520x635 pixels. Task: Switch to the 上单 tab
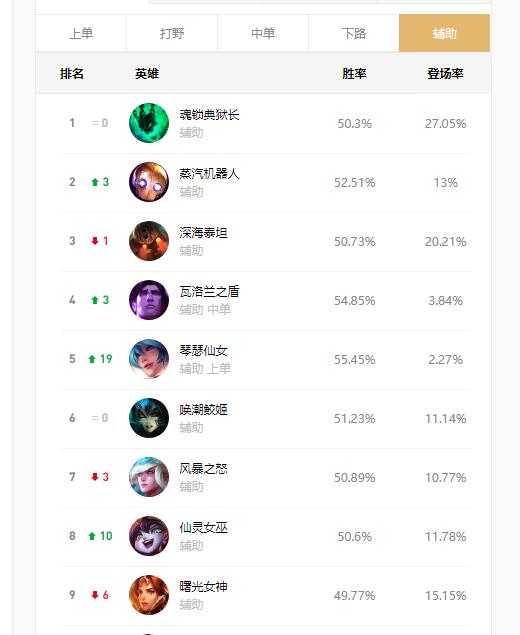pyautogui.click(x=81, y=33)
